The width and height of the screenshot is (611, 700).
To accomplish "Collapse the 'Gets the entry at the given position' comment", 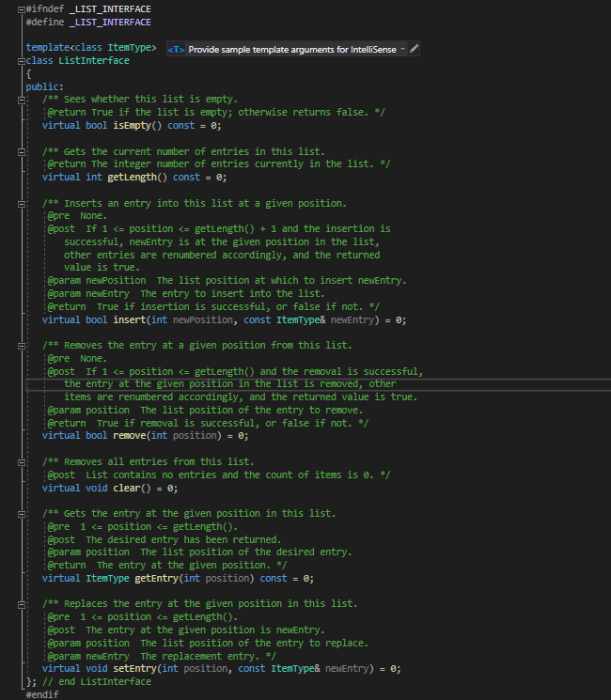I will pos(21,514).
